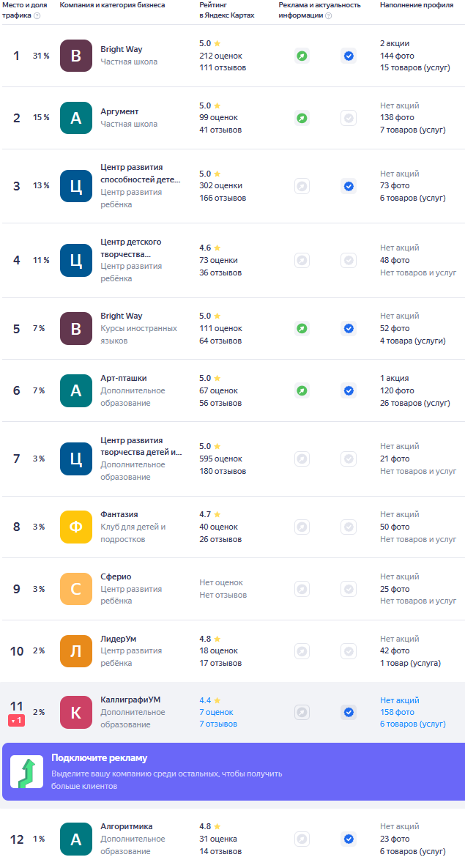Click the Центр детского творчества avatar
The width and height of the screenshot is (465, 868).
(76, 260)
